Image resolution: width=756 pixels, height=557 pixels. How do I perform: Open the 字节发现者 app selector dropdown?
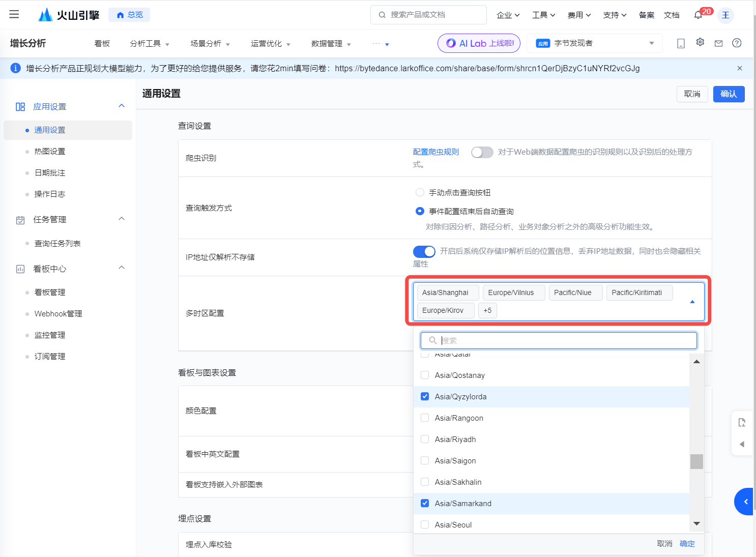coord(595,43)
